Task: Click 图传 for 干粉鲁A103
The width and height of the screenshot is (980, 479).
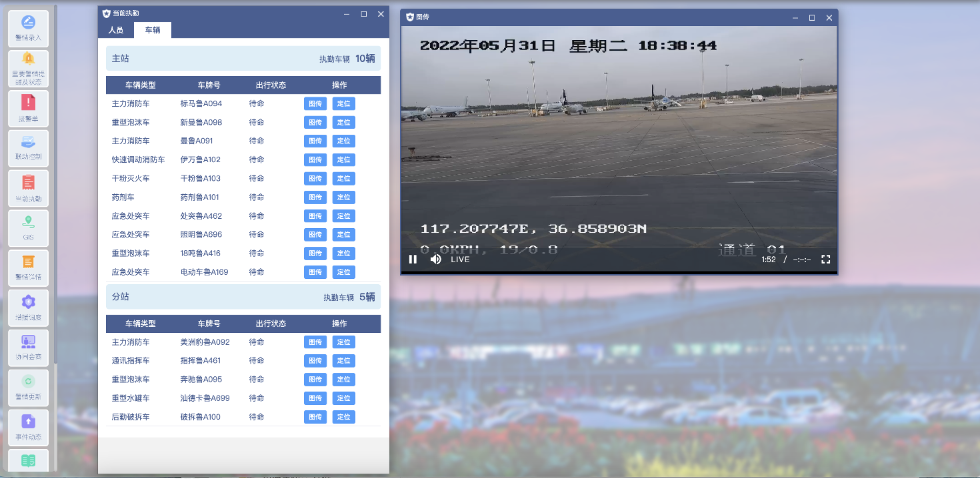Action: coord(315,178)
